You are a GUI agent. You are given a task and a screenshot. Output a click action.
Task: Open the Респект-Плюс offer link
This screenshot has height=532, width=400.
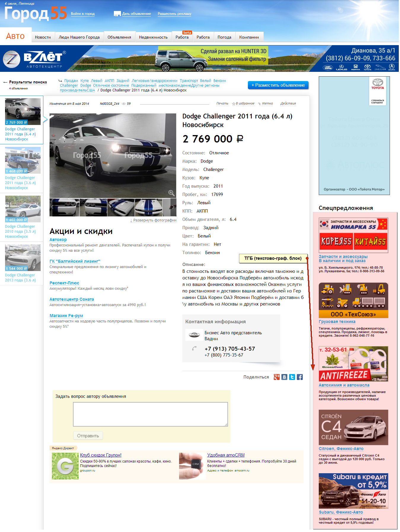[x=64, y=283]
